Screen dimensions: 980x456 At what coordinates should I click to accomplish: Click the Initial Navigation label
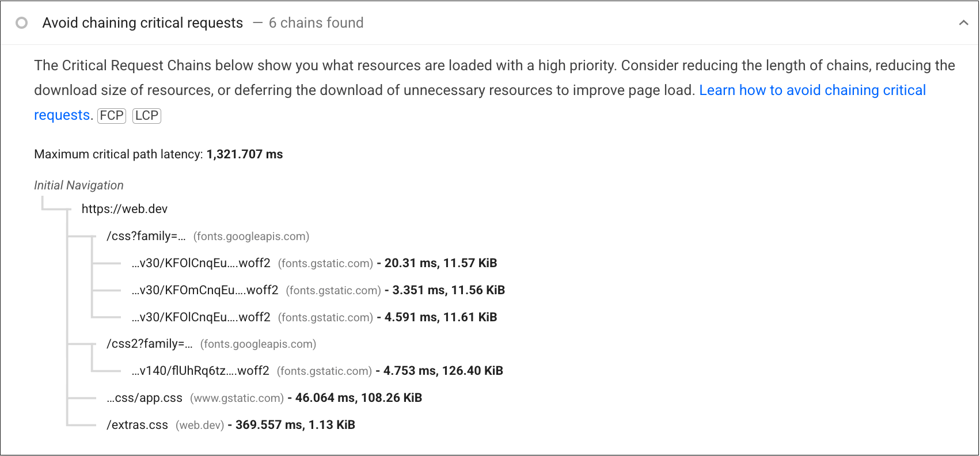coord(78,185)
